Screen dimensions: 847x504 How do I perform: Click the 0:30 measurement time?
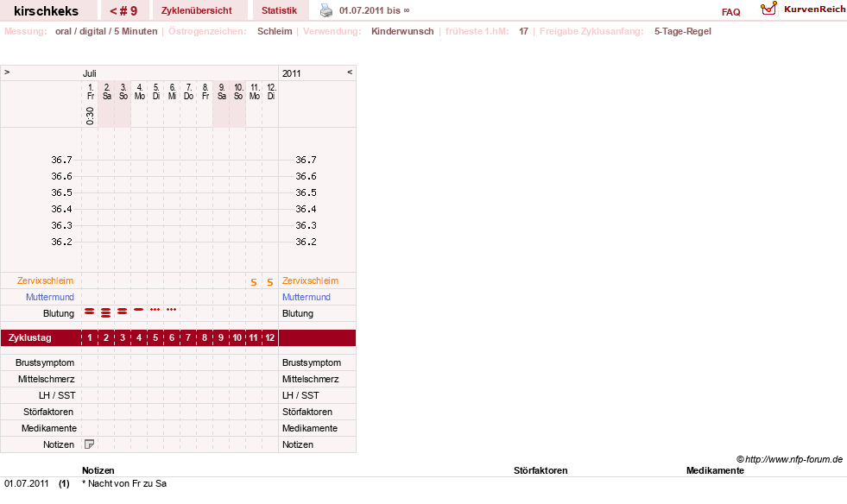pos(90,116)
